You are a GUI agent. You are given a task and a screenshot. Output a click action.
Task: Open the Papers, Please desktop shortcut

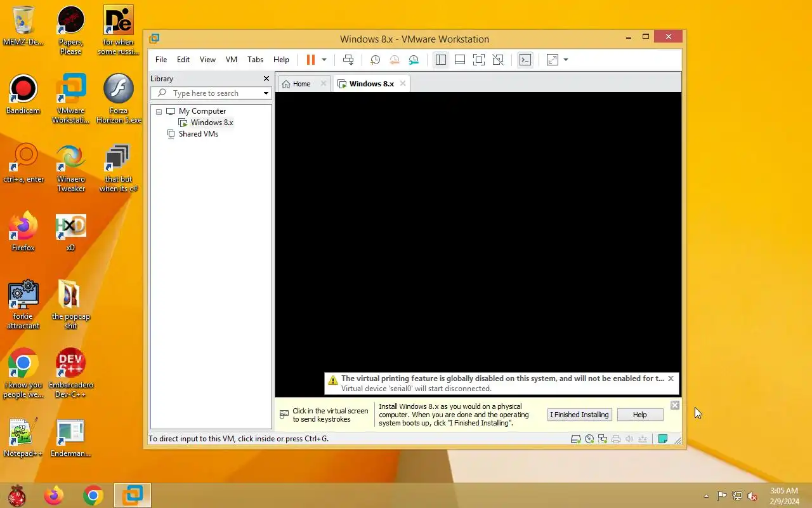[70, 30]
